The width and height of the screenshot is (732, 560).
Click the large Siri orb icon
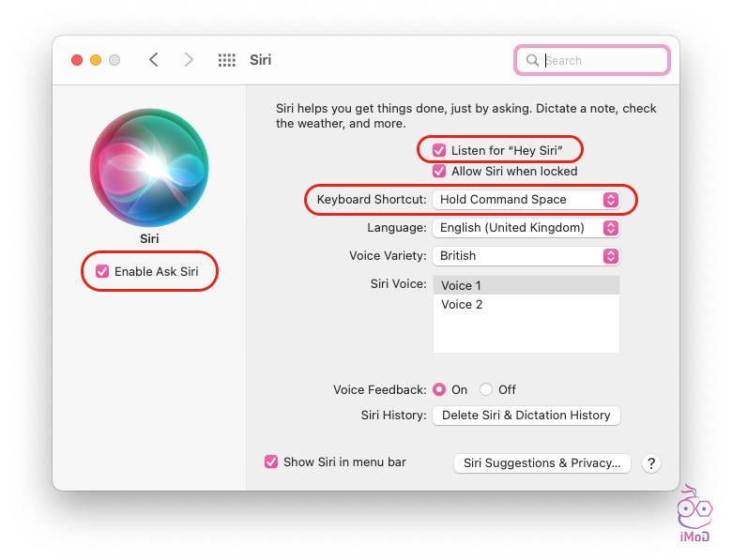point(149,167)
